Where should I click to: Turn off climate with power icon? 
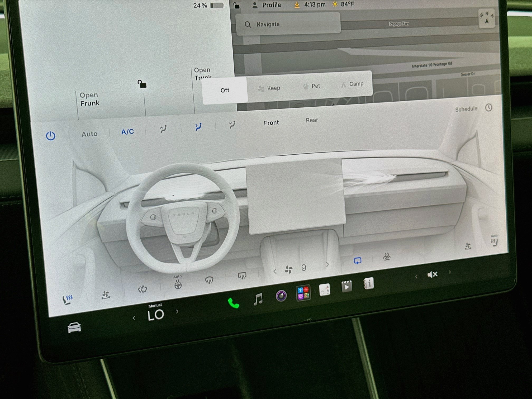pos(50,136)
